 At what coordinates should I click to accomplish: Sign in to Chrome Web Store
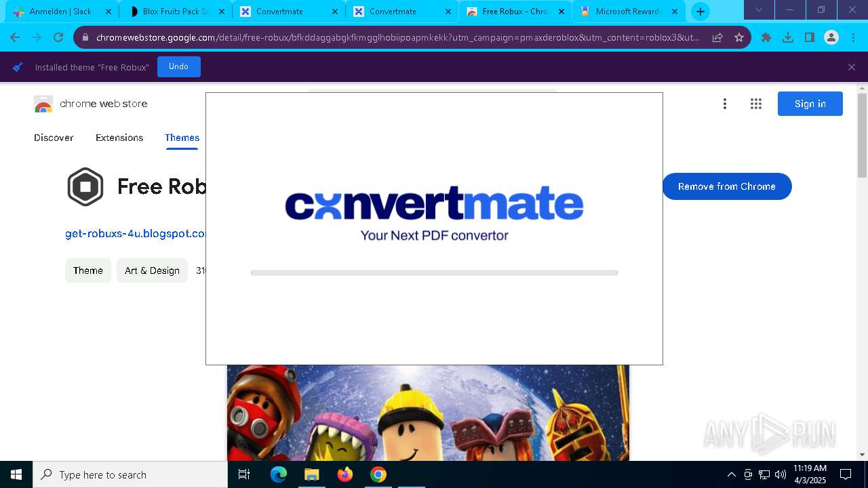pyautogui.click(x=810, y=104)
